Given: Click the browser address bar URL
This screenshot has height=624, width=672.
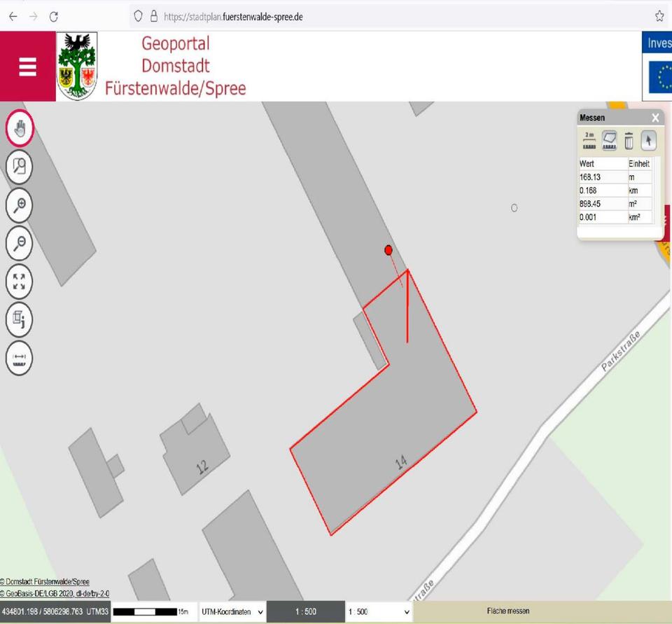Looking at the screenshot, I should click(232, 16).
